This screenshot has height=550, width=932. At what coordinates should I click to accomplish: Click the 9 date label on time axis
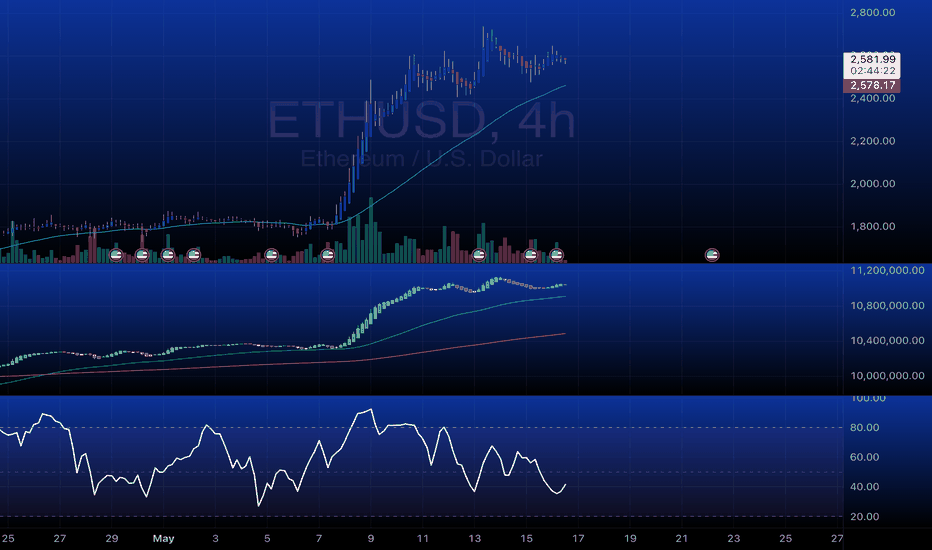[x=371, y=539]
